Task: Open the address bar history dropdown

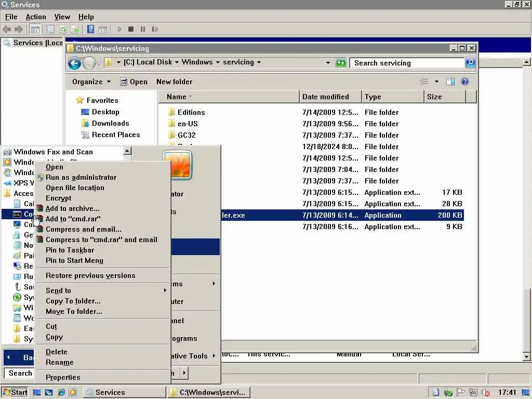Action: click(328, 63)
